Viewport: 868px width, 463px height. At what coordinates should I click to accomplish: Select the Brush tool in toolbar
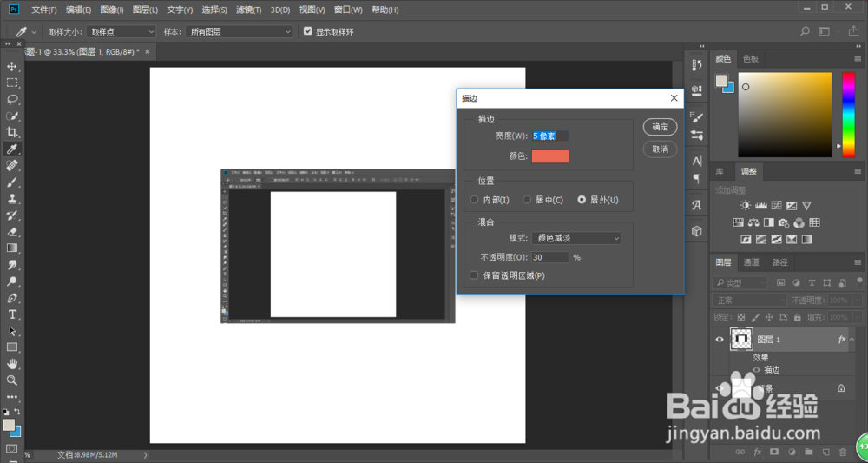point(11,182)
